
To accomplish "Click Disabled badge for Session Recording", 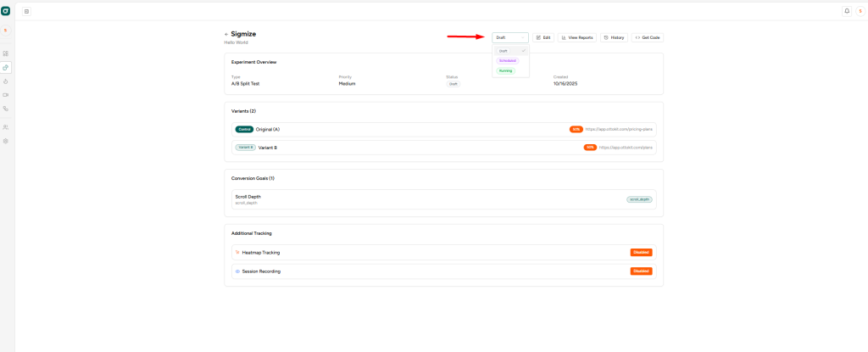I will (641, 271).
